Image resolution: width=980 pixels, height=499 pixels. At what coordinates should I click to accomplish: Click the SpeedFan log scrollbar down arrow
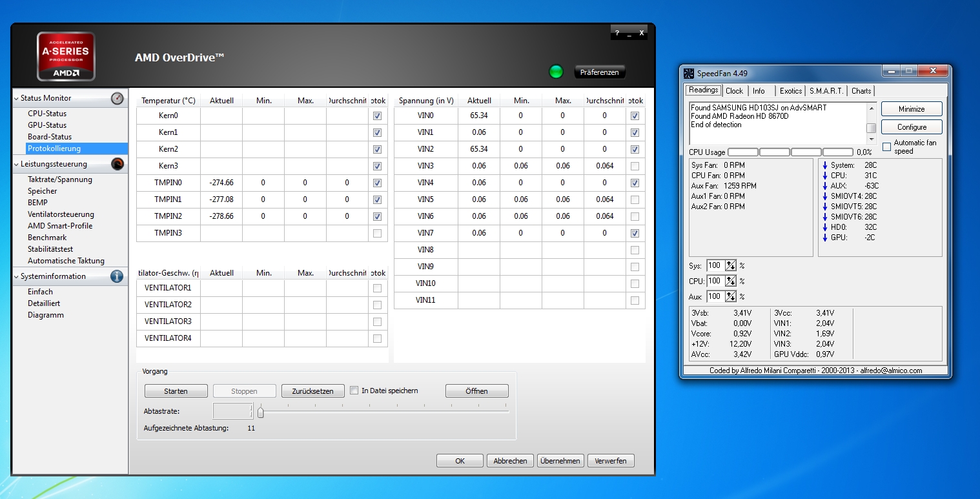click(x=872, y=139)
